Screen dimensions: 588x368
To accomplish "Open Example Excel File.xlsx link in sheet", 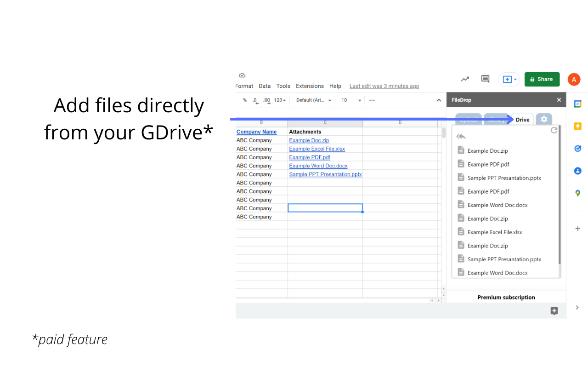I will [317, 149].
